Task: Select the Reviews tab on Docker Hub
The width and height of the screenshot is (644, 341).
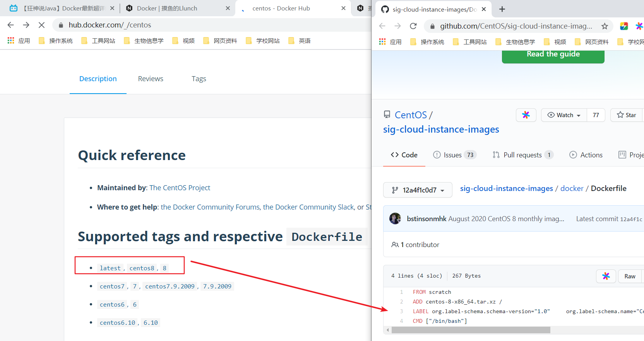Action: point(151,79)
